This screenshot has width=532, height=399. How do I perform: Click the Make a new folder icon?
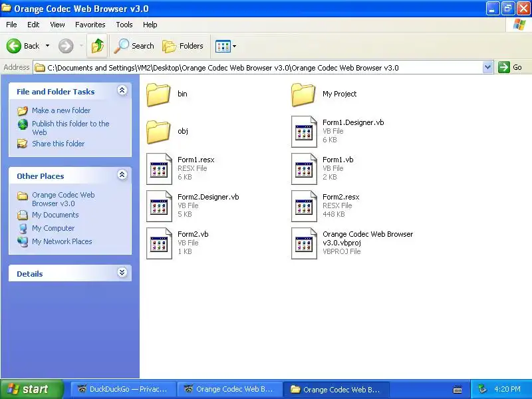click(23, 110)
